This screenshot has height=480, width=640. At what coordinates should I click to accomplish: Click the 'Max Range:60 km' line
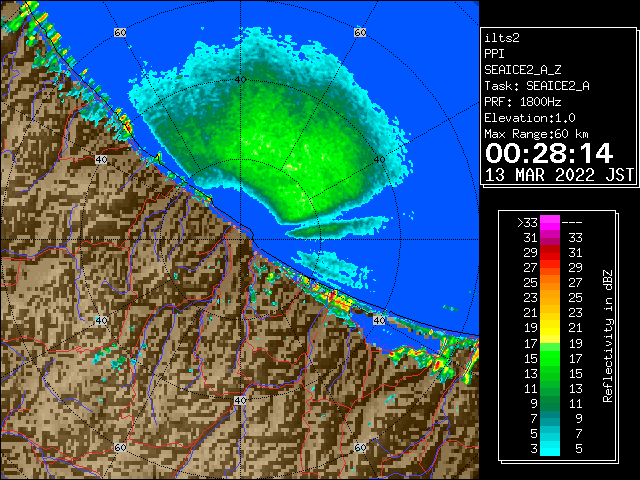coord(537,134)
